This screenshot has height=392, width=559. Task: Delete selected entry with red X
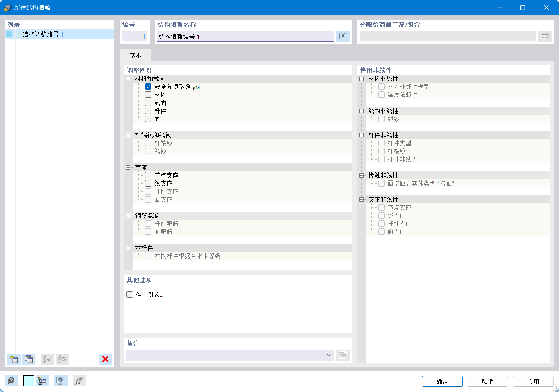105,359
